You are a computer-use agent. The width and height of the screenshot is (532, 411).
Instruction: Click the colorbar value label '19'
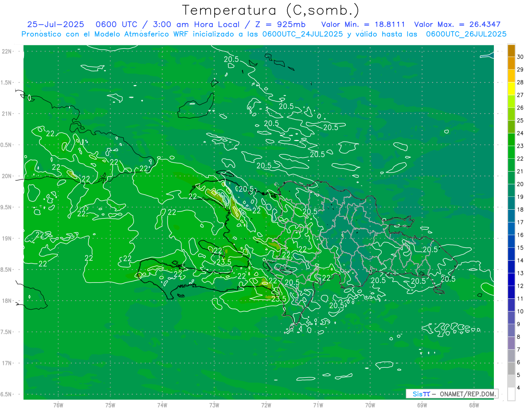520,196
